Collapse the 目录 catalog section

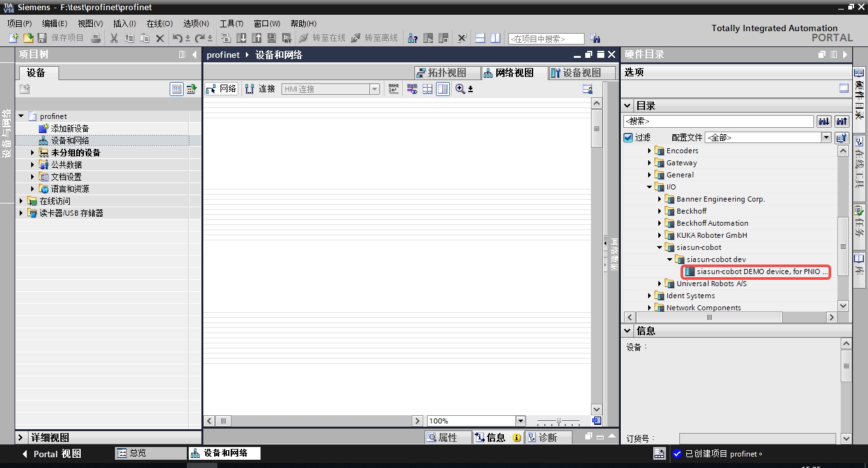click(x=627, y=106)
